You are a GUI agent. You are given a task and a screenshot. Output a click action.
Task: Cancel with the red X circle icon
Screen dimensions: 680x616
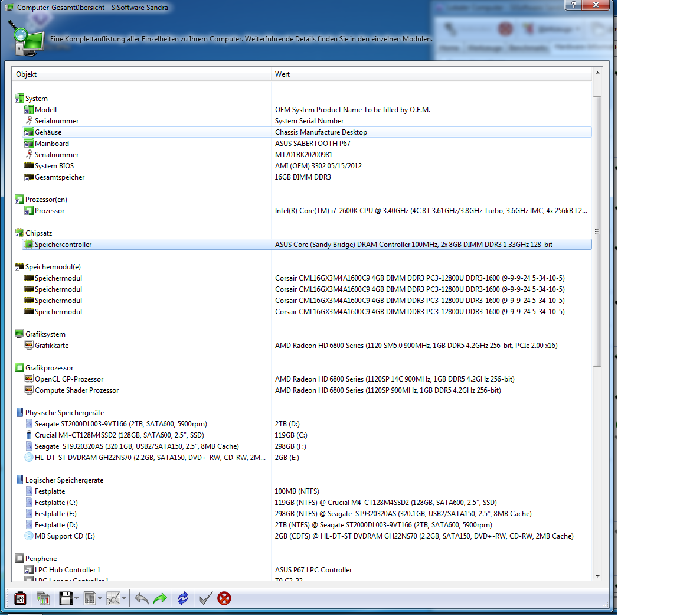tap(224, 599)
